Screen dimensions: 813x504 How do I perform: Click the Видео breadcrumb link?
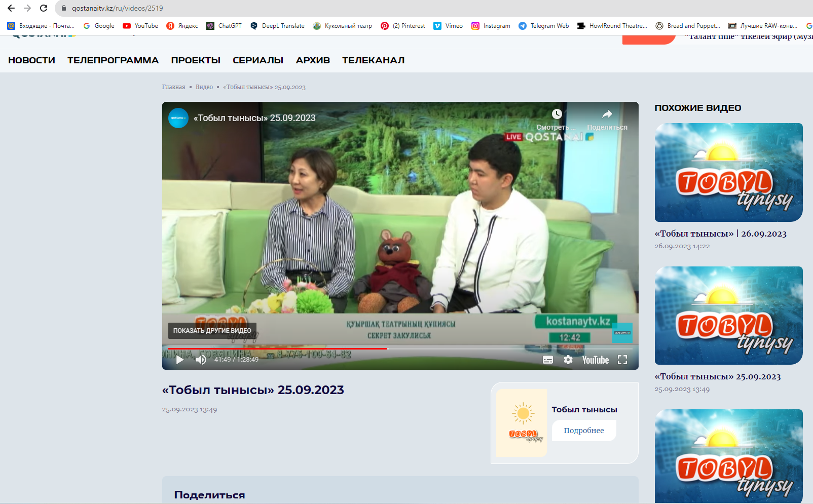coord(204,87)
